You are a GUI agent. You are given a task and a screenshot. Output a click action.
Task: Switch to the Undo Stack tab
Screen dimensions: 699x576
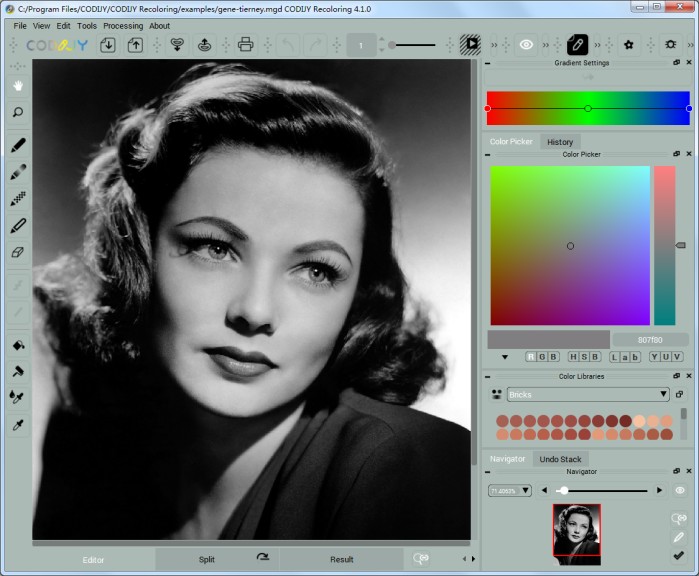[560, 459]
